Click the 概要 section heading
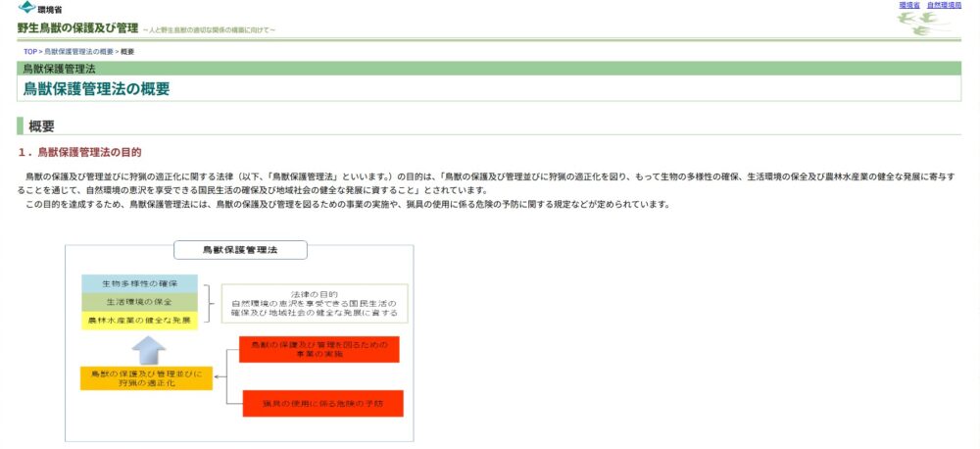 coord(41,125)
